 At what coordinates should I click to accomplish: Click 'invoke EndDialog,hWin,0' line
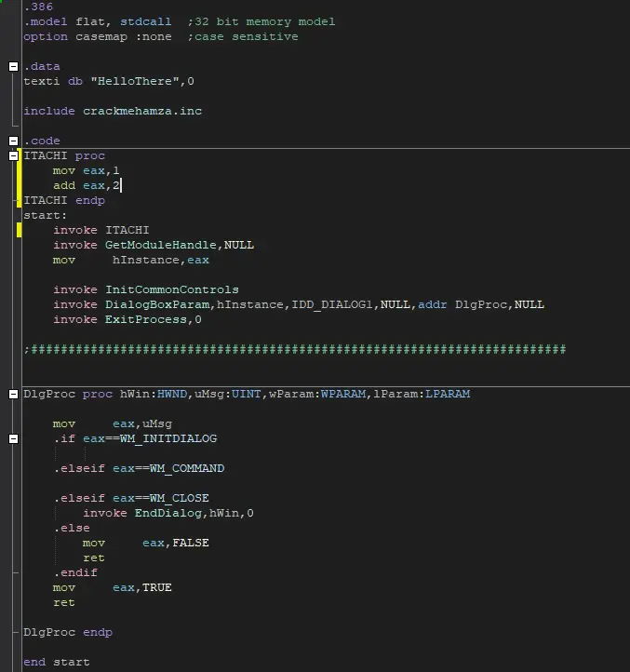168,513
